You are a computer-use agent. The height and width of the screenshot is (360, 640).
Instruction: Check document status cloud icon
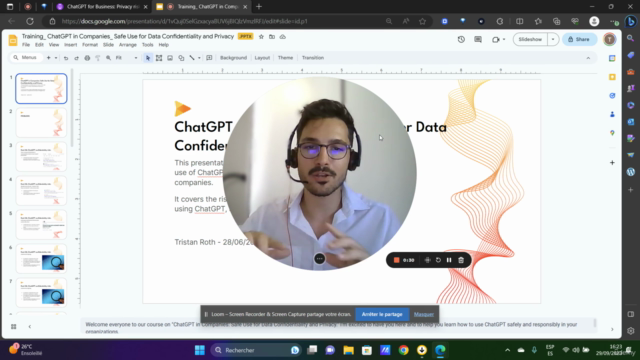click(282, 37)
